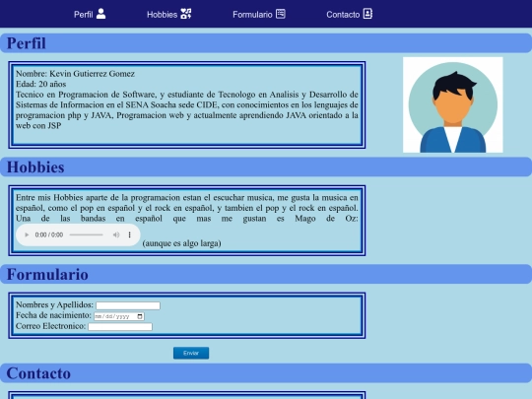Open the date picker calendar icon
The image size is (532, 399).
(140, 316)
